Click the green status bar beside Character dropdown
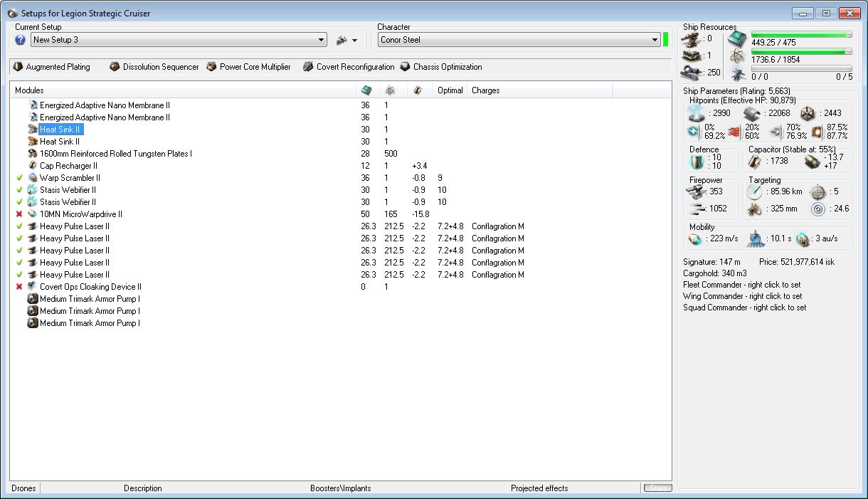The height and width of the screenshot is (499, 868). tap(666, 40)
